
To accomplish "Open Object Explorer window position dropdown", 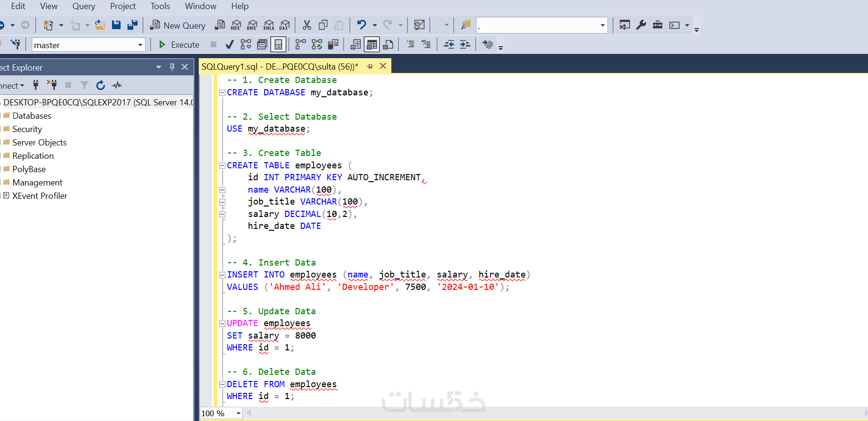I will pos(158,67).
